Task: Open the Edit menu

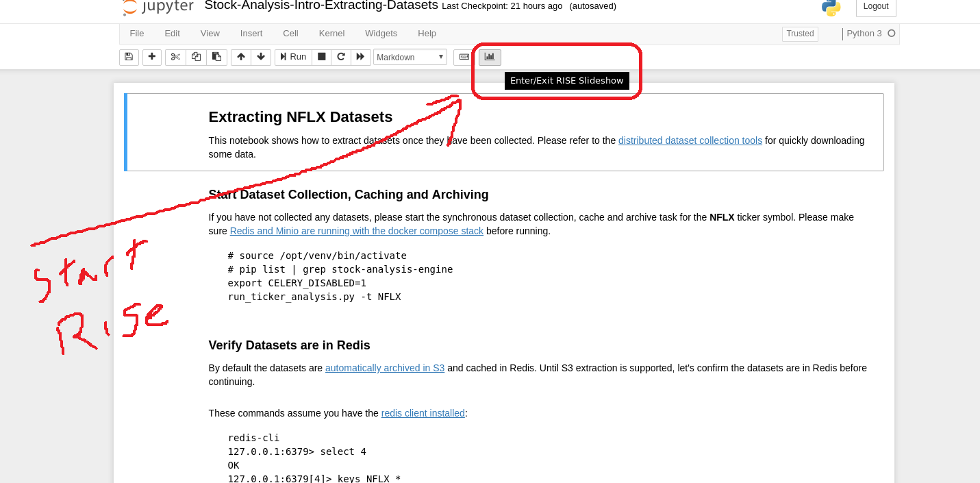Action: [x=173, y=33]
